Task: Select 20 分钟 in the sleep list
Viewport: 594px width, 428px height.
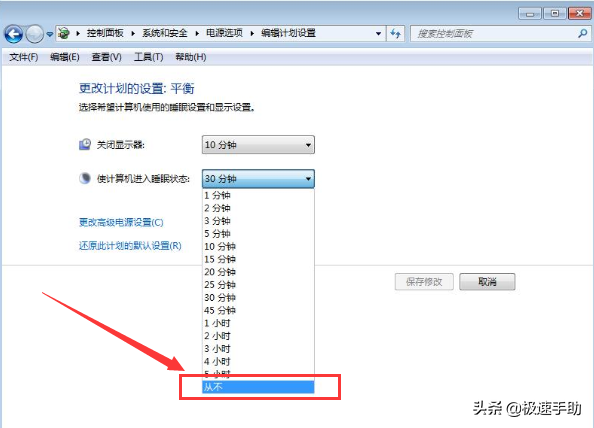Action: (x=258, y=272)
